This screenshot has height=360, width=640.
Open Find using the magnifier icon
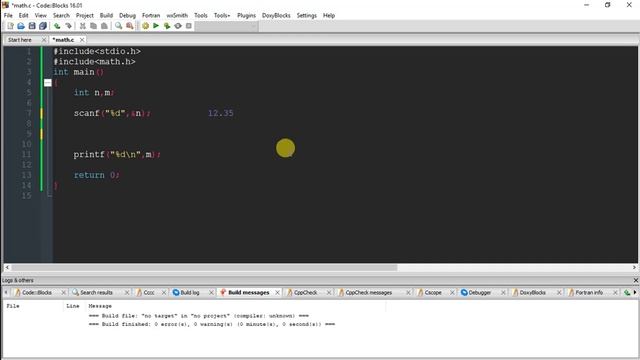click(x=118, y=26)
